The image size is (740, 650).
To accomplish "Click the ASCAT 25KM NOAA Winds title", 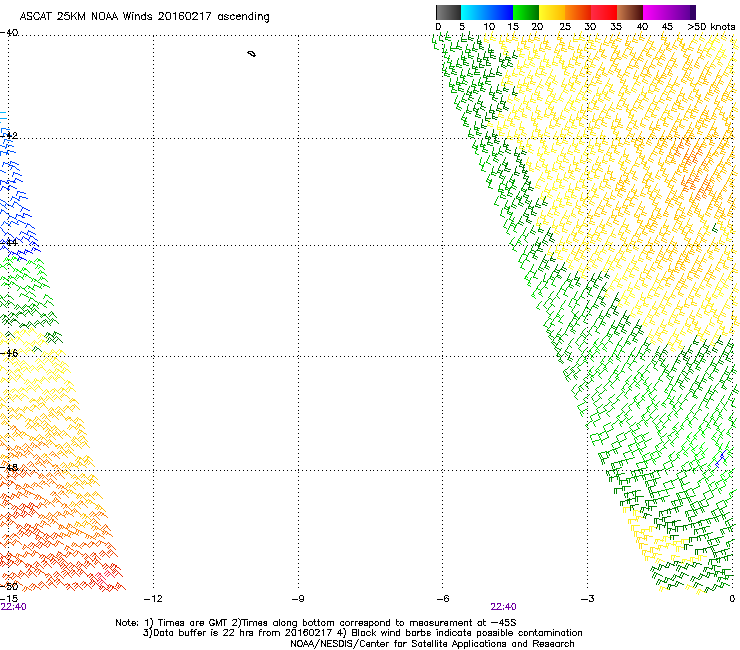I will point(144,17).
